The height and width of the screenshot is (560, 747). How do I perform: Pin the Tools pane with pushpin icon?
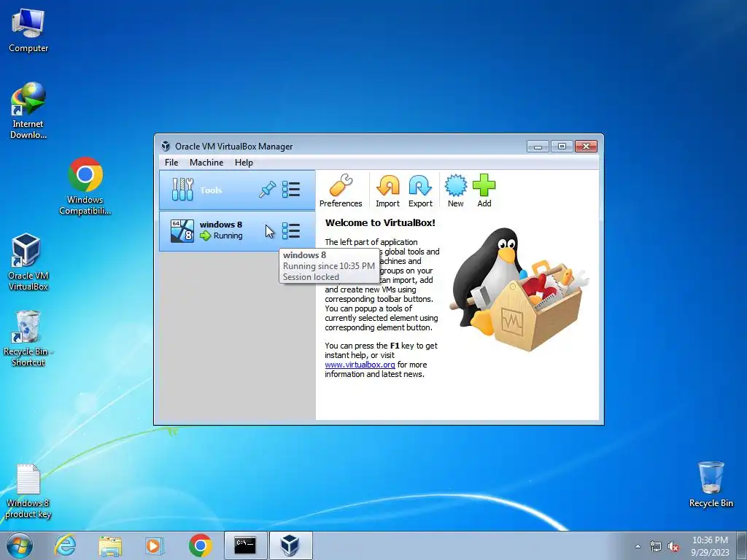[x=267, y=190]
